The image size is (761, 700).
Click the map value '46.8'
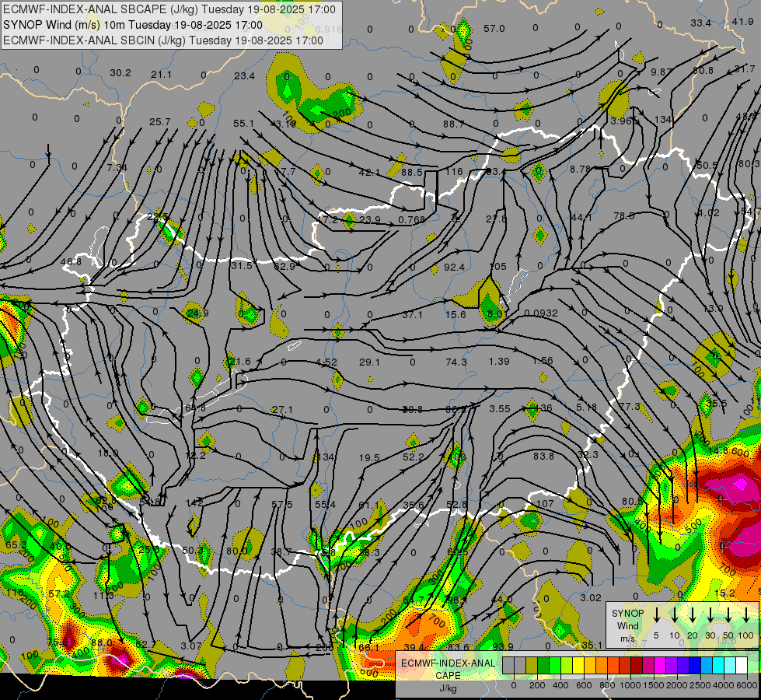click(x=71, y=262)
